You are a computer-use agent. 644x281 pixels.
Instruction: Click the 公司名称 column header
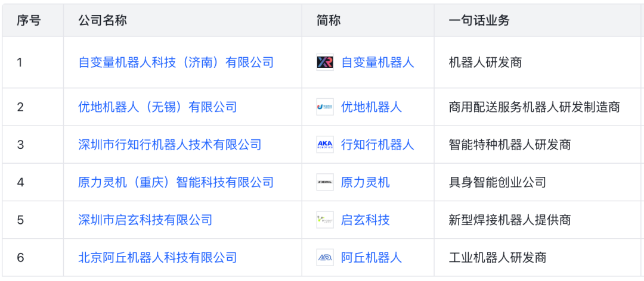pos(183,20)
